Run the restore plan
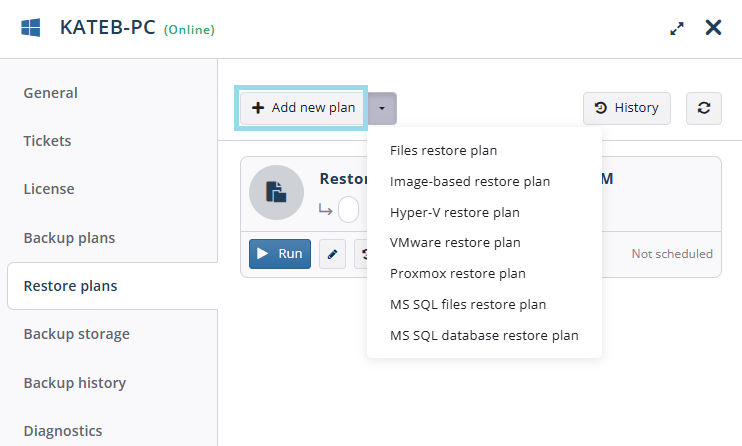742x446 pixels. [280, 254]
